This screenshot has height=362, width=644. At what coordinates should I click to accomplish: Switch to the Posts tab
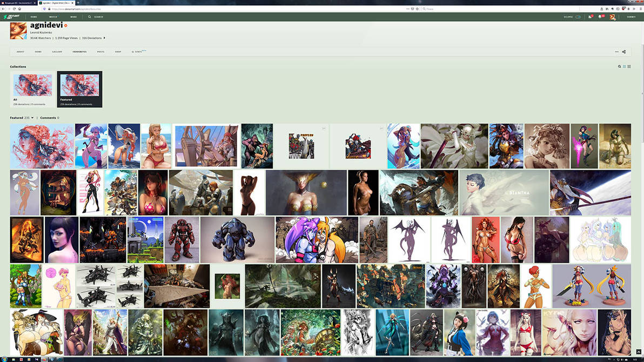click(100, 52)
